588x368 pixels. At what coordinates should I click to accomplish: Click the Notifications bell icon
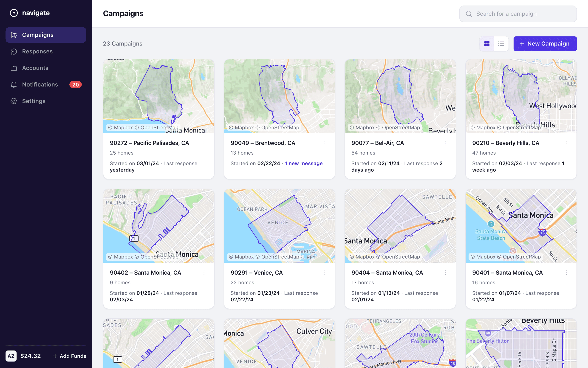point(14,85)
